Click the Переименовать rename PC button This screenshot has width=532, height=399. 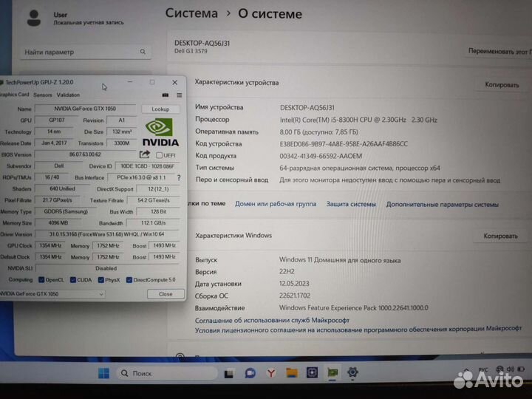point(499,51)
